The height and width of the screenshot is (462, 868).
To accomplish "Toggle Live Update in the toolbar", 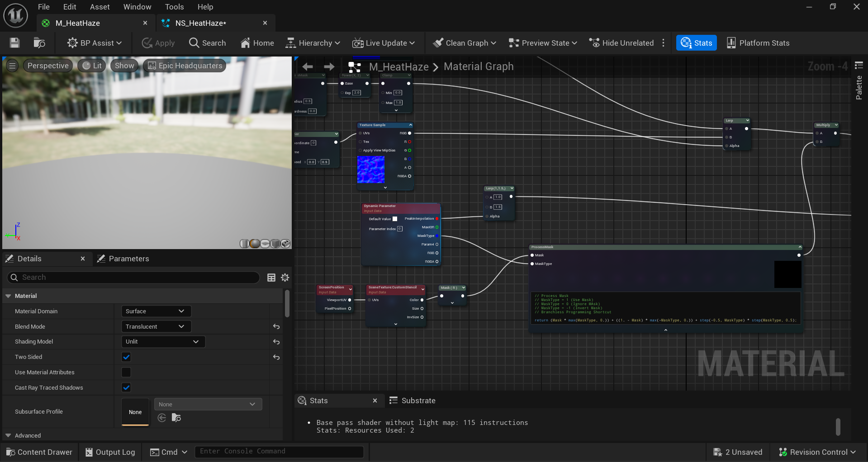I will 384,42.
